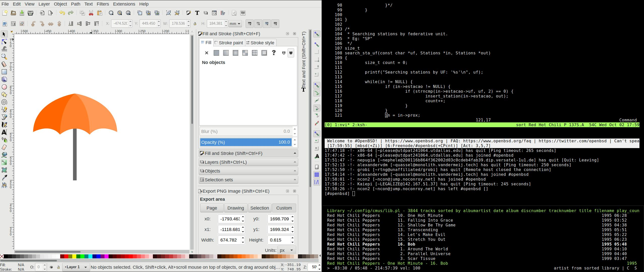Choose the Rectangle drawing tool
Image resolution: width=644 pixels, height=272 pixels.
pos(4,72)
